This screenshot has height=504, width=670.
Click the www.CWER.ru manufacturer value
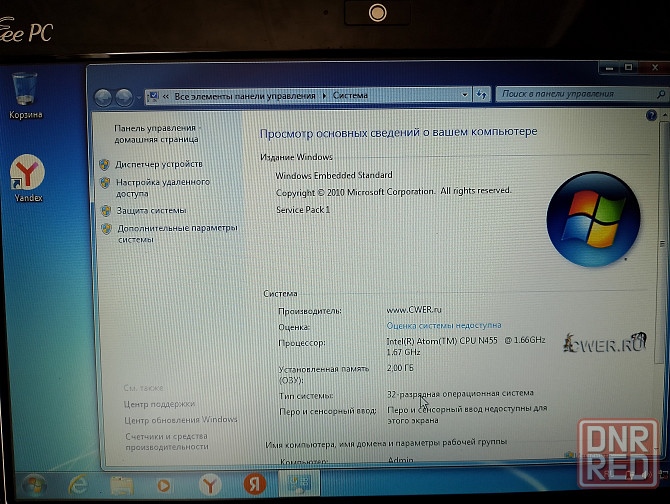414,310
